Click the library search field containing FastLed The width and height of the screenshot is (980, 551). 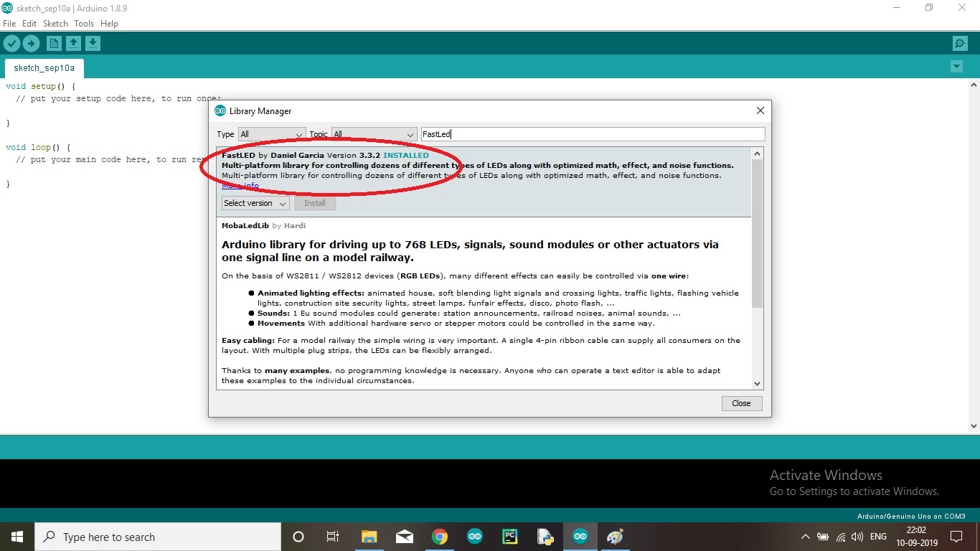(593, 134)
